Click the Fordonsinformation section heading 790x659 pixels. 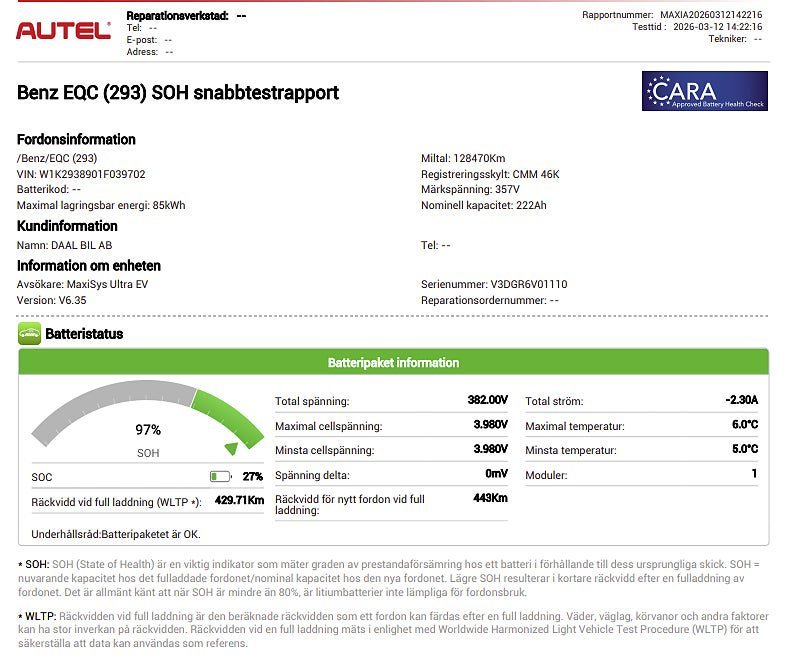[76, 139]
